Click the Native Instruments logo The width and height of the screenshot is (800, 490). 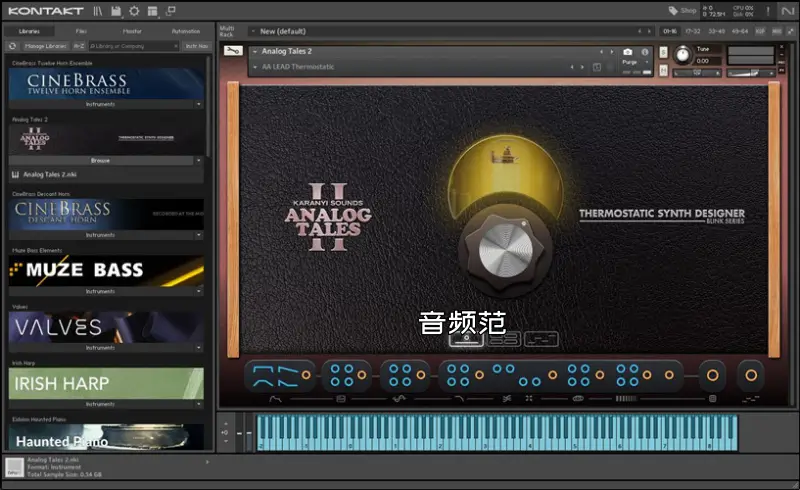pos(787,11)
